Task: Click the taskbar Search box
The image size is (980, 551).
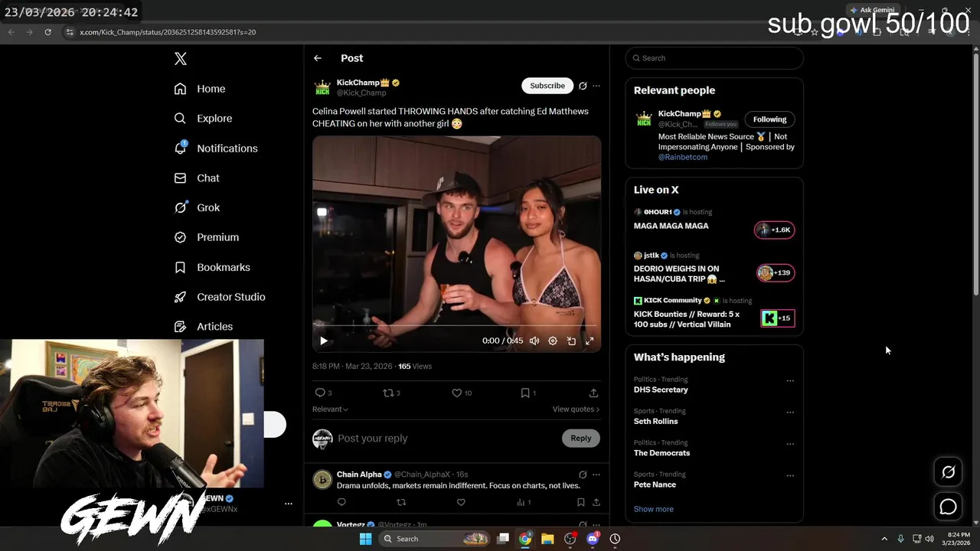Action: [434, 539]
